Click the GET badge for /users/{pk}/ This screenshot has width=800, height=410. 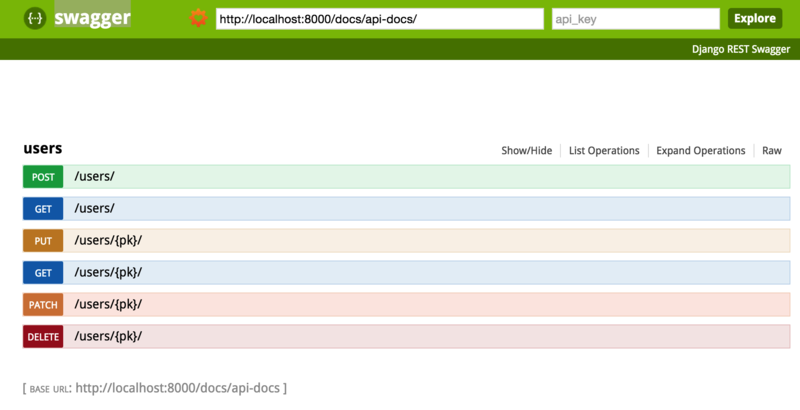(x=43, y=272)
